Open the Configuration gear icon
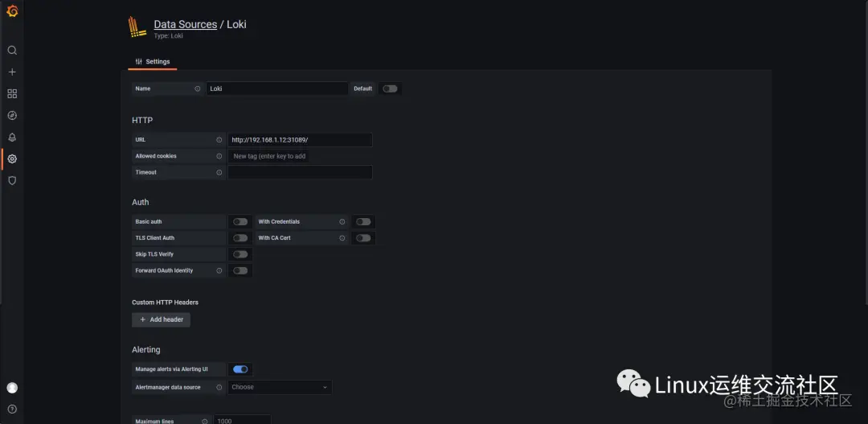Viewport: 868px width, 424px height. [12, 159]
